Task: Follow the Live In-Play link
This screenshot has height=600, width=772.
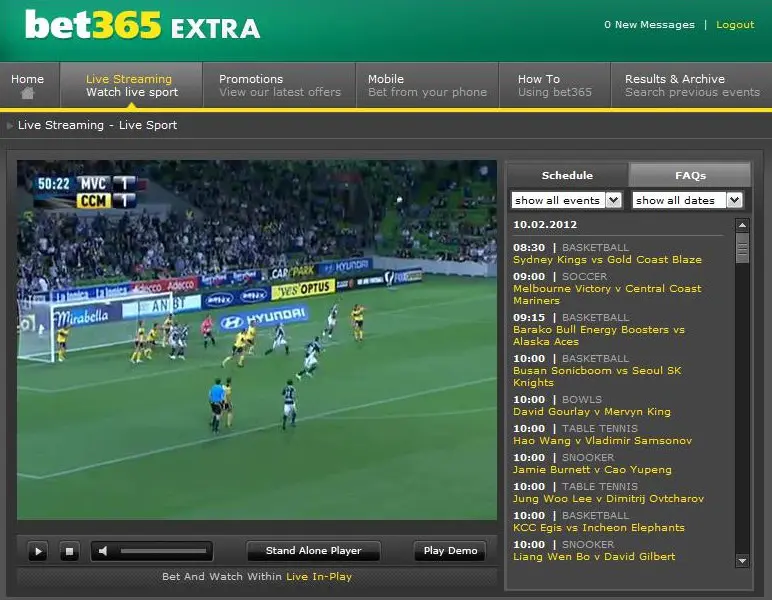Action: click(319, 576)
